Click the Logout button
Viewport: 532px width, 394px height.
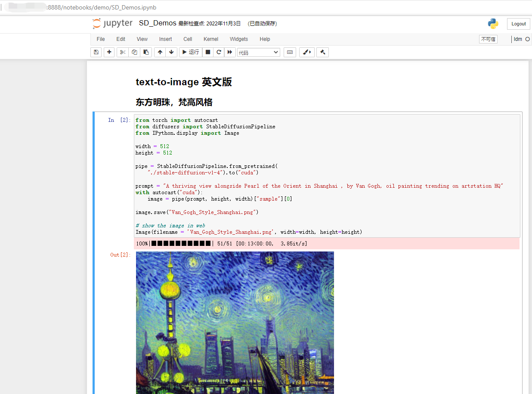click(518, 24)
